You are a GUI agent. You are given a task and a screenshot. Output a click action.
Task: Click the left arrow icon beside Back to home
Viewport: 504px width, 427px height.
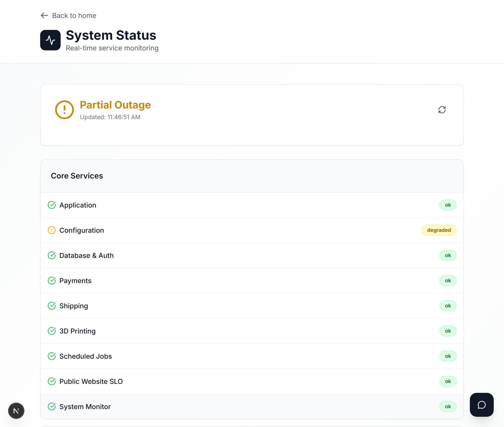[x=44, y=16]
